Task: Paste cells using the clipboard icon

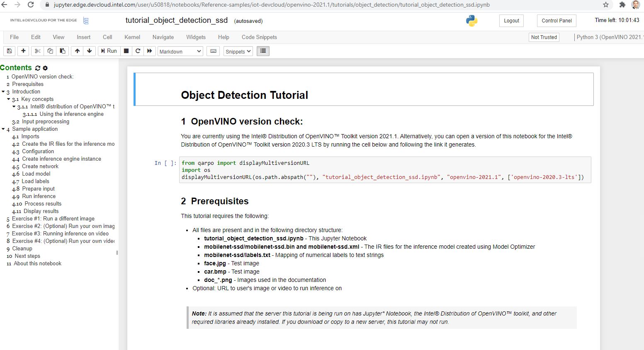Action: (63, 51)
